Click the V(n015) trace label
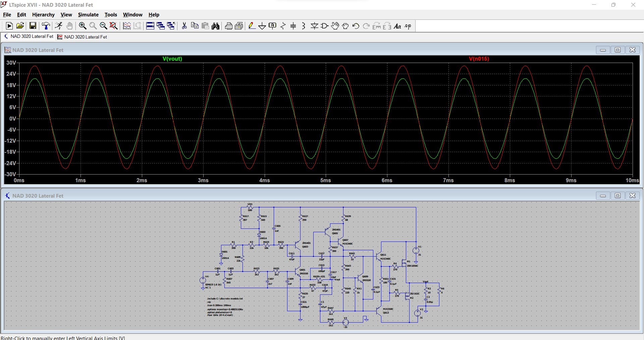The width and height of the screenshot is (644, 340). point(479,59)
